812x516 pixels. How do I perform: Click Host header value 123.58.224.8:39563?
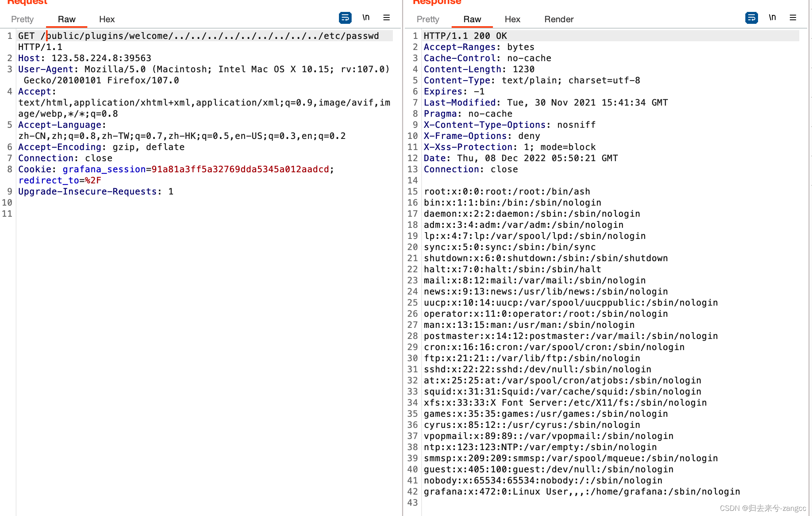click(101, 58)
